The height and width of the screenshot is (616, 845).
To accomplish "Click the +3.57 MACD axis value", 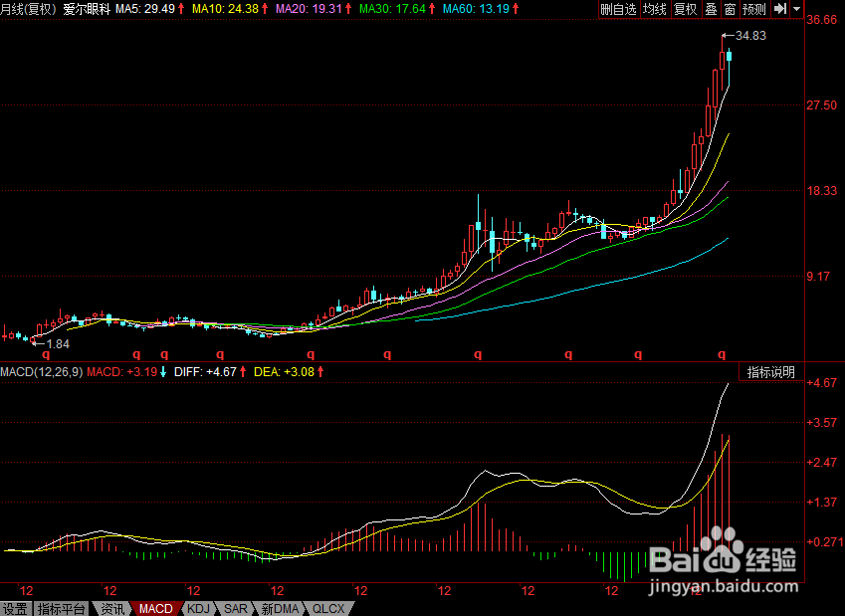I will [x=822, y=423].
